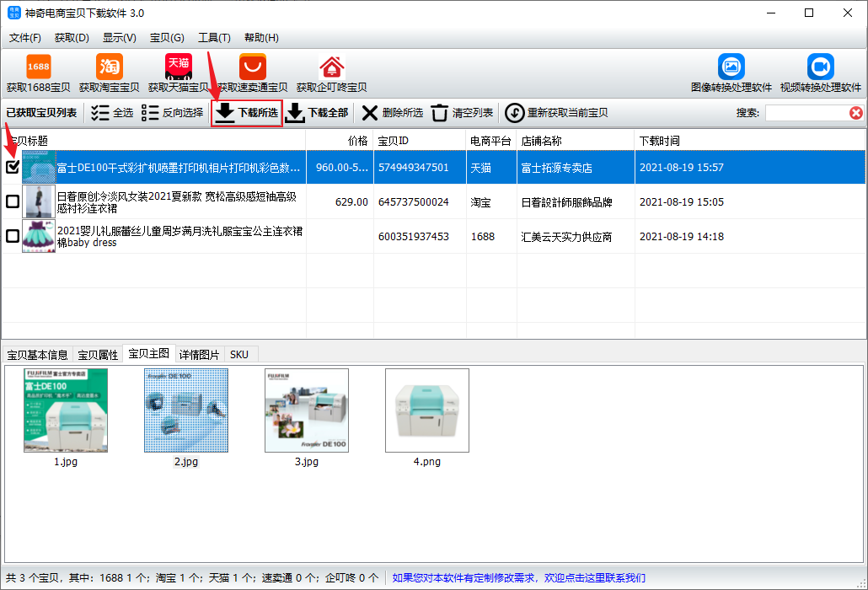Click the 获取天猫宝贝 toolbar icon
This screenshot has width=868, height=590.
pos(179,73)
